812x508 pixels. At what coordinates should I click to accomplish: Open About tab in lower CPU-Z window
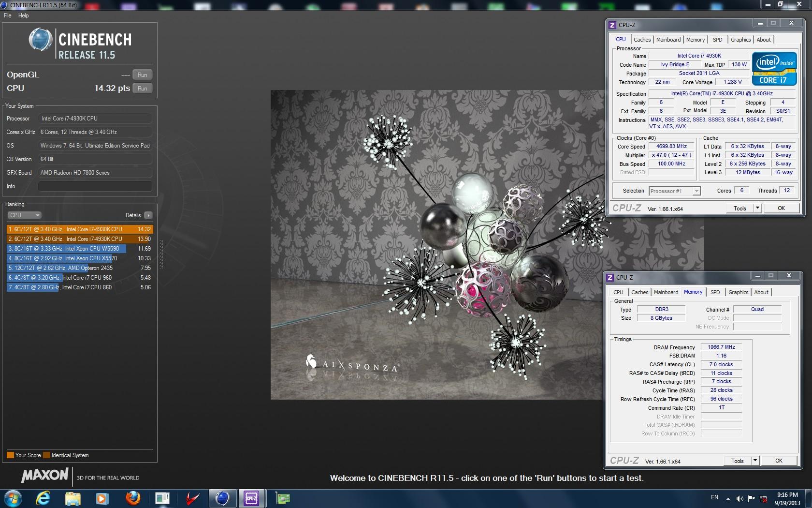pos(761,292)
